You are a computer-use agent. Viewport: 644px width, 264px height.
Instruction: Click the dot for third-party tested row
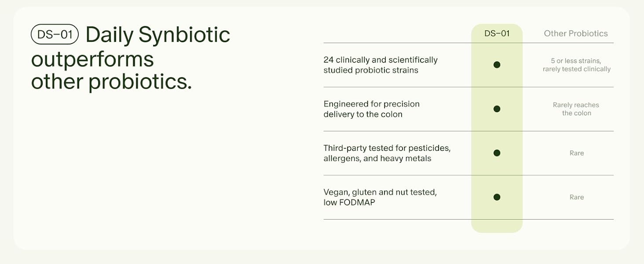point(497,153)
